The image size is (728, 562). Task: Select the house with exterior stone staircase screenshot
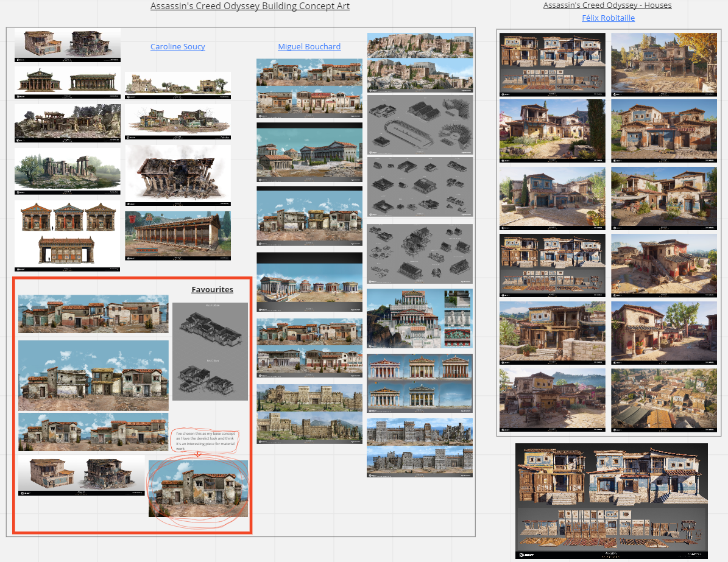coord(664,265)
